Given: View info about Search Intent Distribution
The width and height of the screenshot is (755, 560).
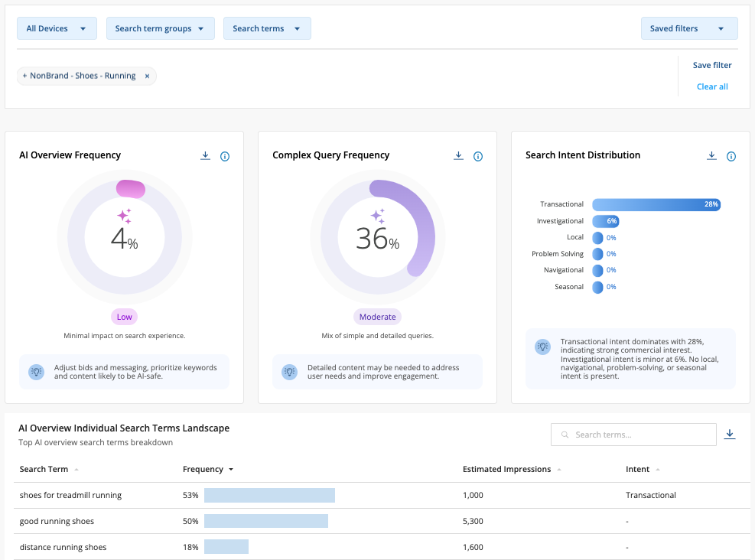Looking at the screenshot, I should (731, 156).
